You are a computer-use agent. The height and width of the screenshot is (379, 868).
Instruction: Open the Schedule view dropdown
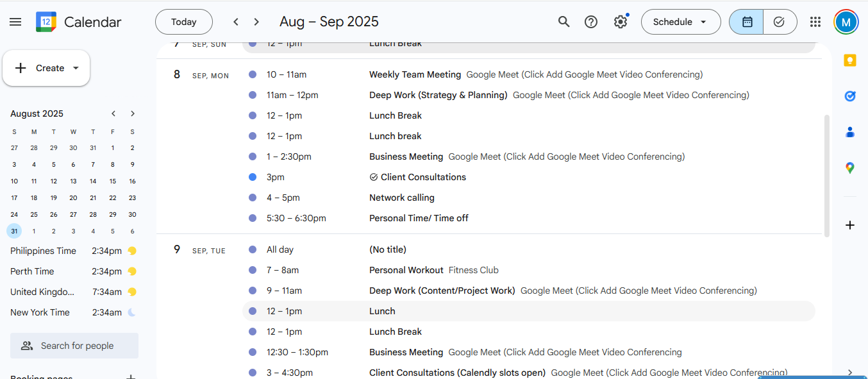pos(680,22)
